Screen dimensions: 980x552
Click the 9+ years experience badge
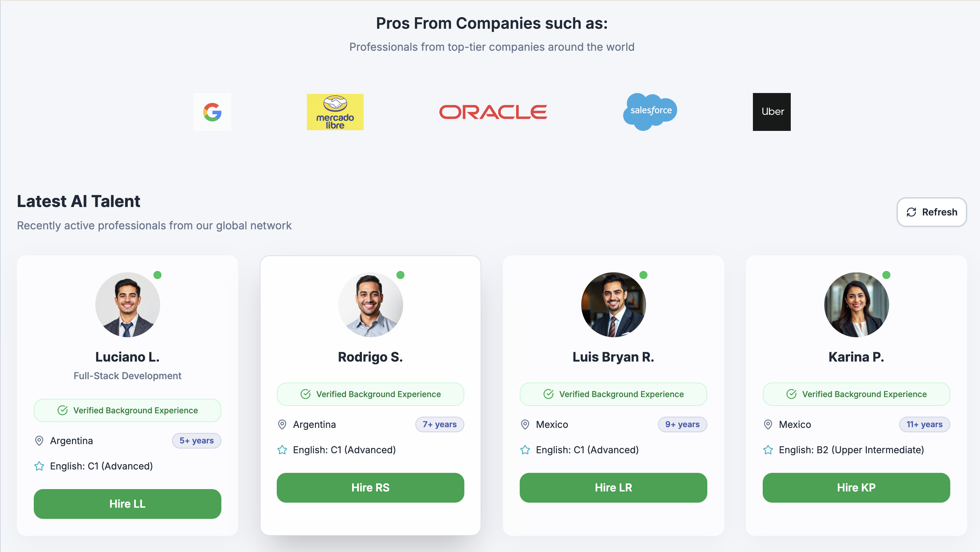pos(682,424)
